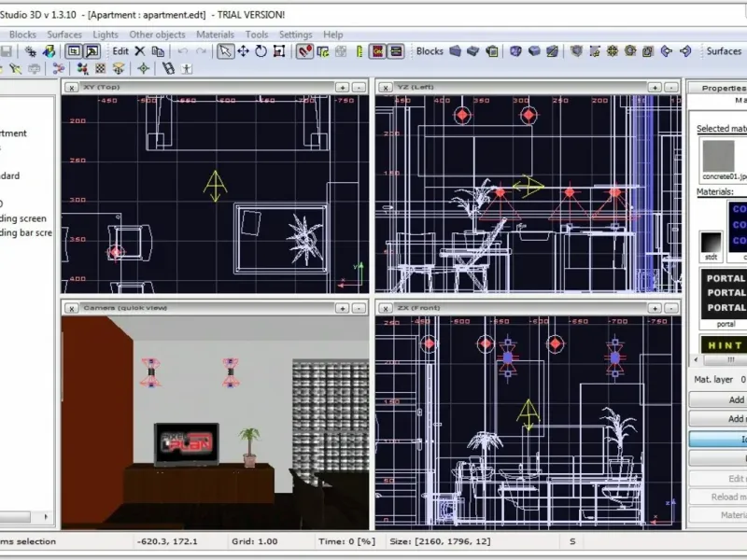Maximize the ZX (Front) viewport with plus button
This screenshot has width=747, height=560.
pyautogui.click(x=655, y=308)
